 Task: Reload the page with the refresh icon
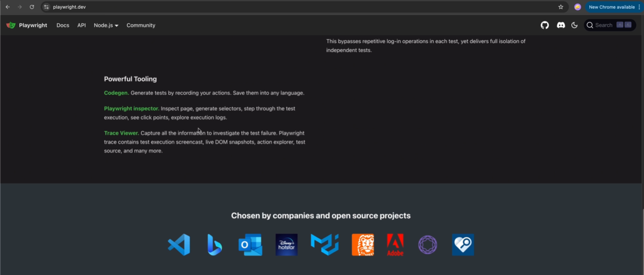click(x=32, y=7)
